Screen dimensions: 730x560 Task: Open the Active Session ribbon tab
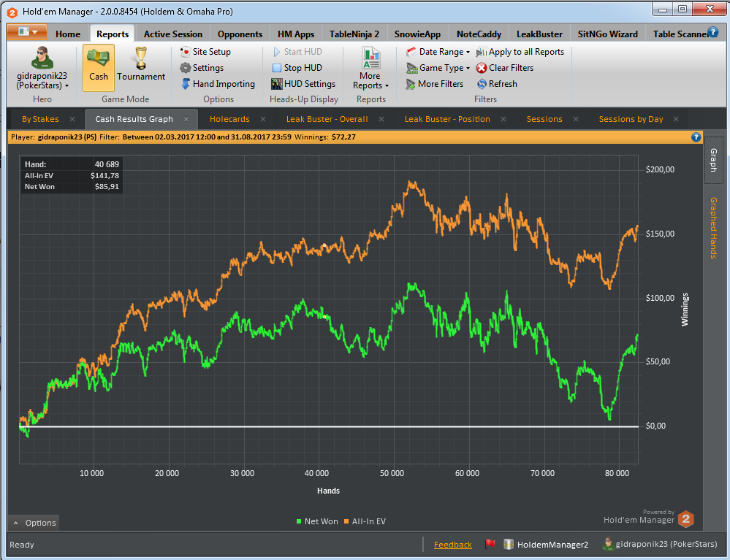pos(173,34)
